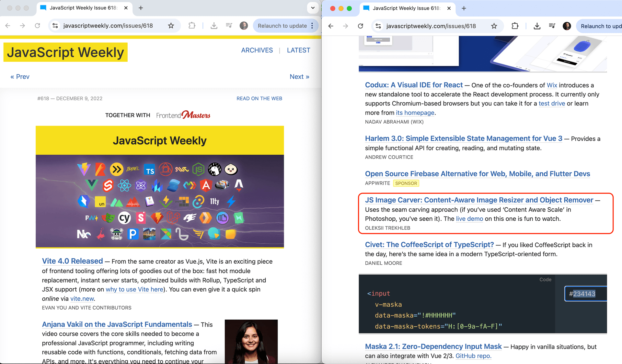Go to Next » issue
The image size is (622, 364).
tap(299, 77)
